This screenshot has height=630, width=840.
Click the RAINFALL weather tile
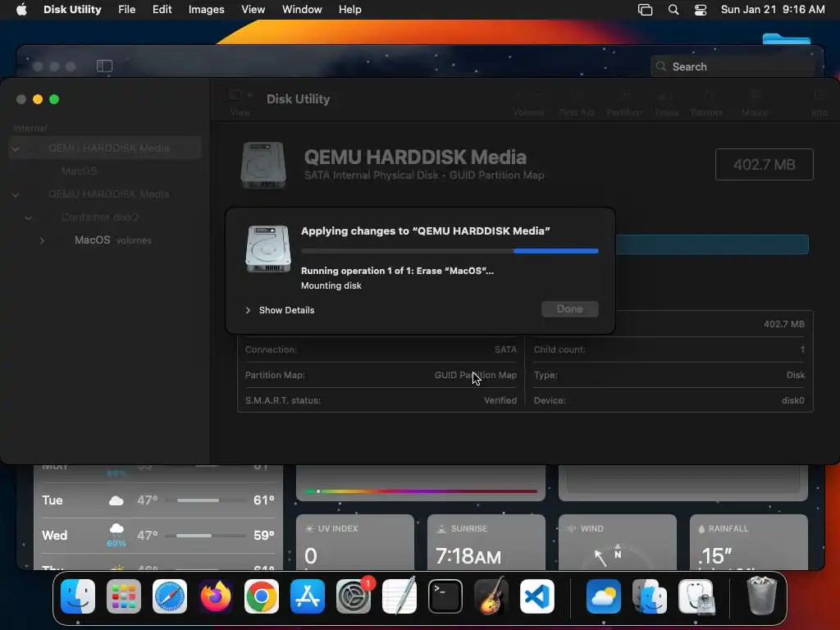click(748, 542)
